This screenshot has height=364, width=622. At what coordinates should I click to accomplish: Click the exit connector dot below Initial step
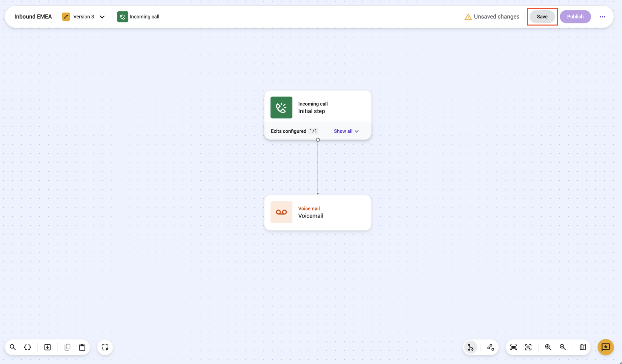(x=318, y=140)
